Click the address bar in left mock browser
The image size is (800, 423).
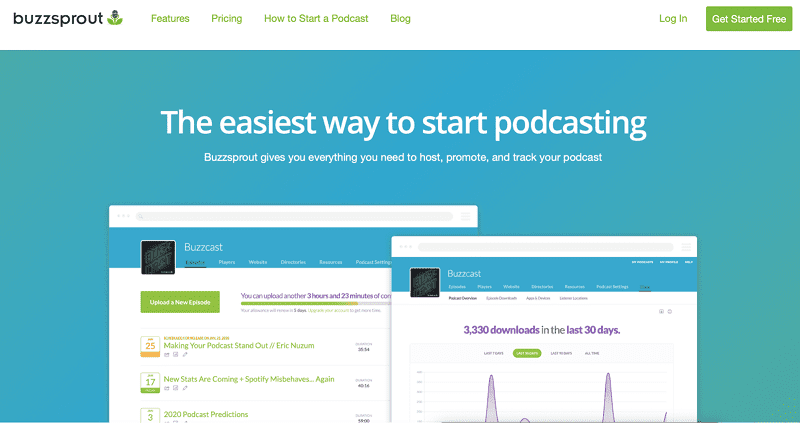point(294,216)
